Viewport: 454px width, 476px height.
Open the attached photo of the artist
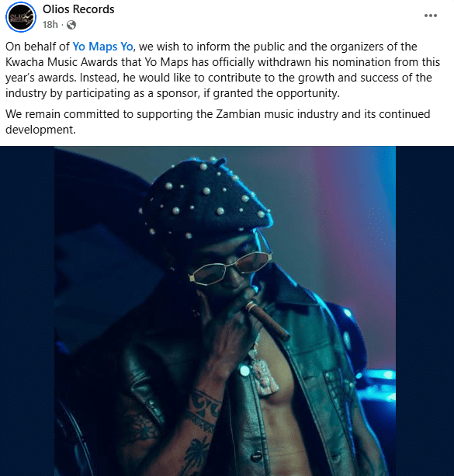225,311
